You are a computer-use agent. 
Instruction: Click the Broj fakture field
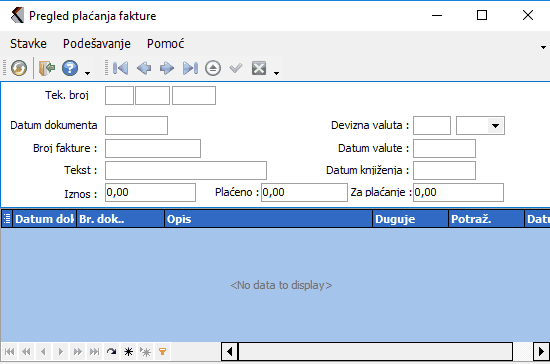point(153,148)
